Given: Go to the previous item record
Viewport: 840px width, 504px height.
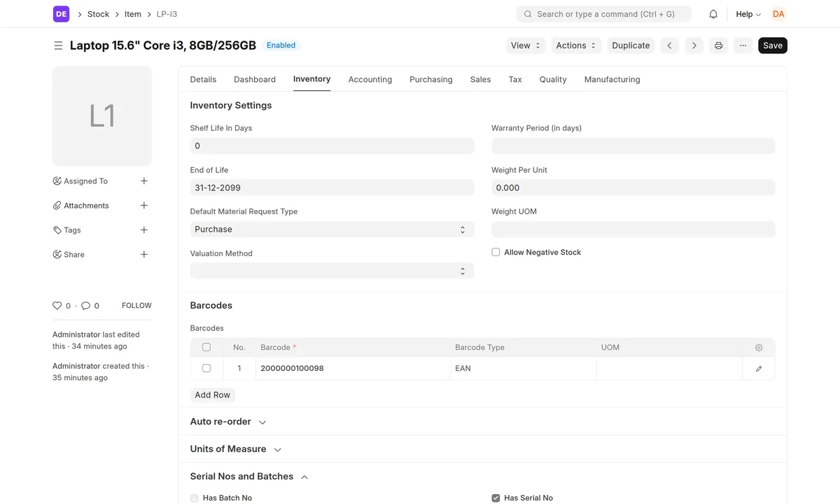Looking at the screenshot, I should 670,45.
